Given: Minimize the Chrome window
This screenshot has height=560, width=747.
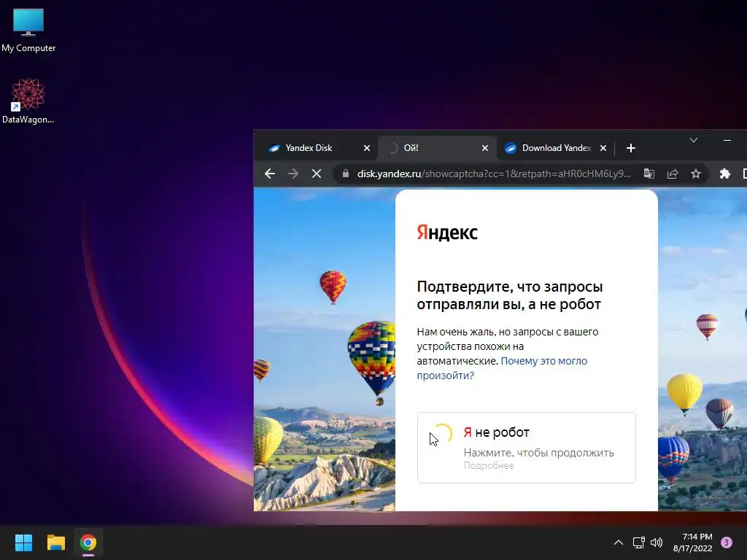Looking at the screenshot, I should (x=727, y=140).
